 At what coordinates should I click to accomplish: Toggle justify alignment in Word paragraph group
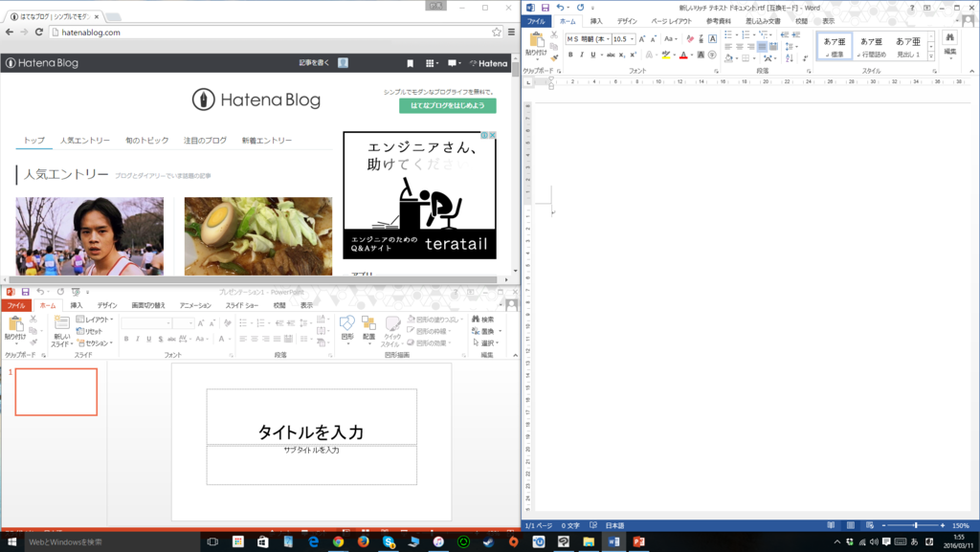pyautogui.click(x=762, y=47)
